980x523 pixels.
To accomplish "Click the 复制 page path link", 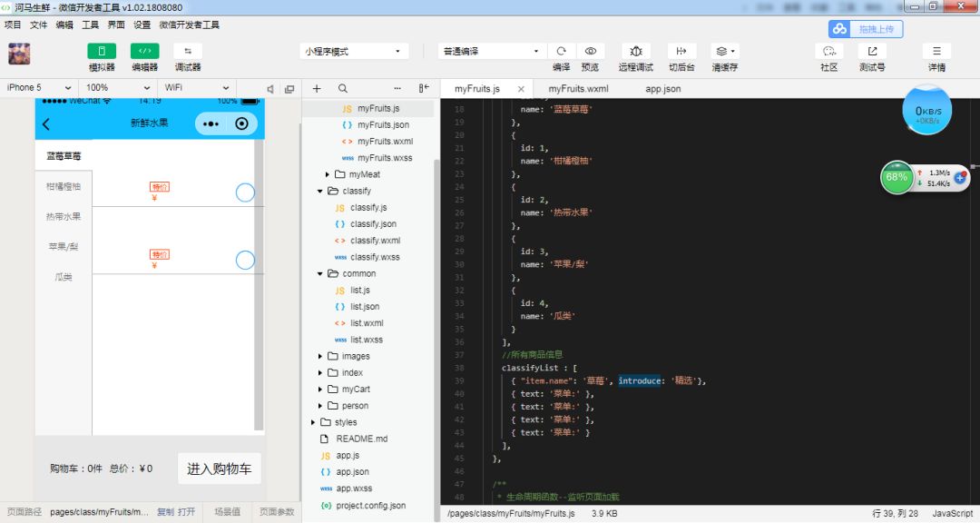I will tap(166, 512).
